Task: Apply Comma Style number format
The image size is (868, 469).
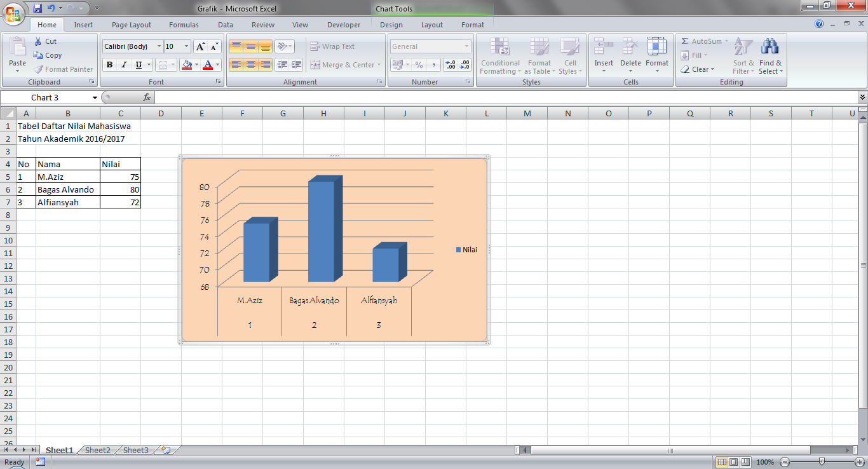Action: point(433,65)
